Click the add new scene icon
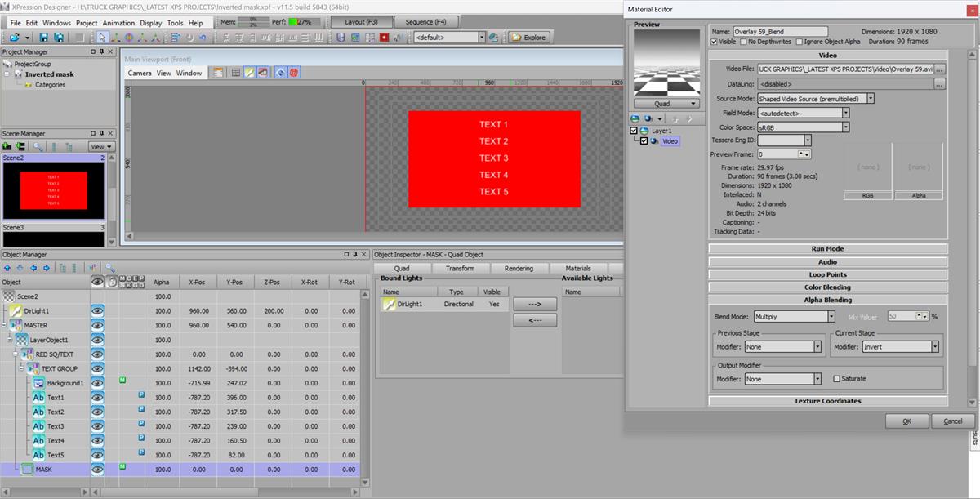 click(7, 146)
